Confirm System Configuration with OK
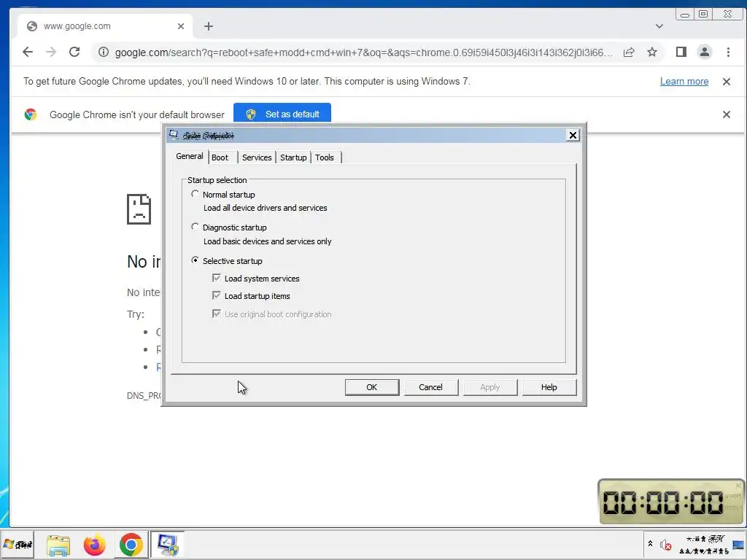Image resolution: width=747 pixels, height=560 pixels. [x=371, y=387]
